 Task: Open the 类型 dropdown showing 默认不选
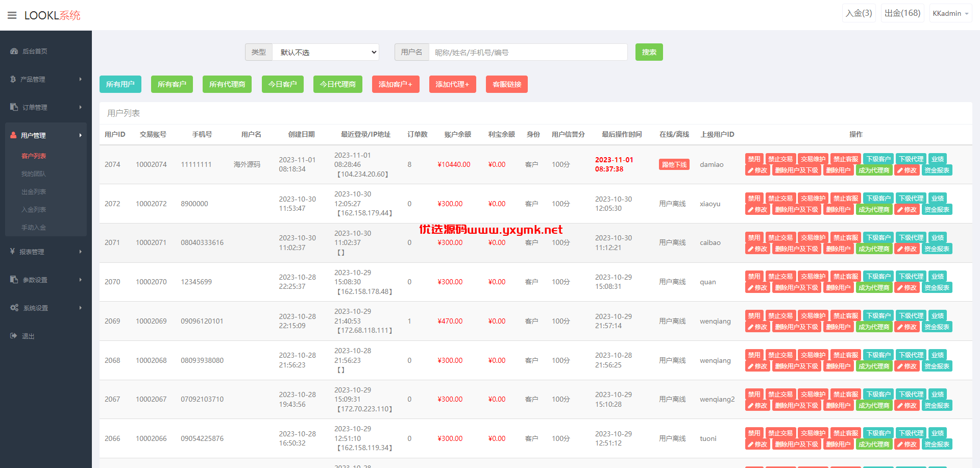[326, 52]
